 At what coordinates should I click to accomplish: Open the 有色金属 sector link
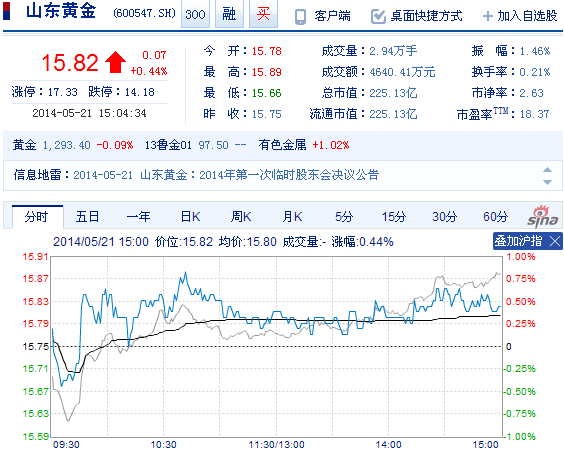(x=282, y=145)
